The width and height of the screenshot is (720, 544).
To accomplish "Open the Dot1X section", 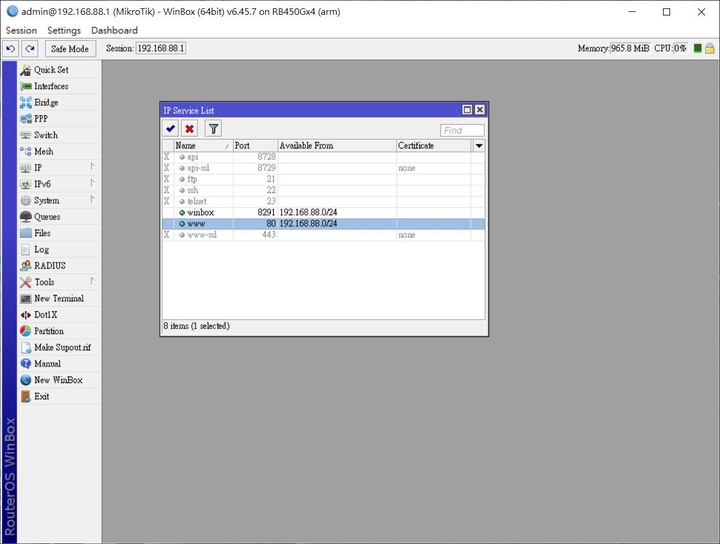I will tap(59, 315).
